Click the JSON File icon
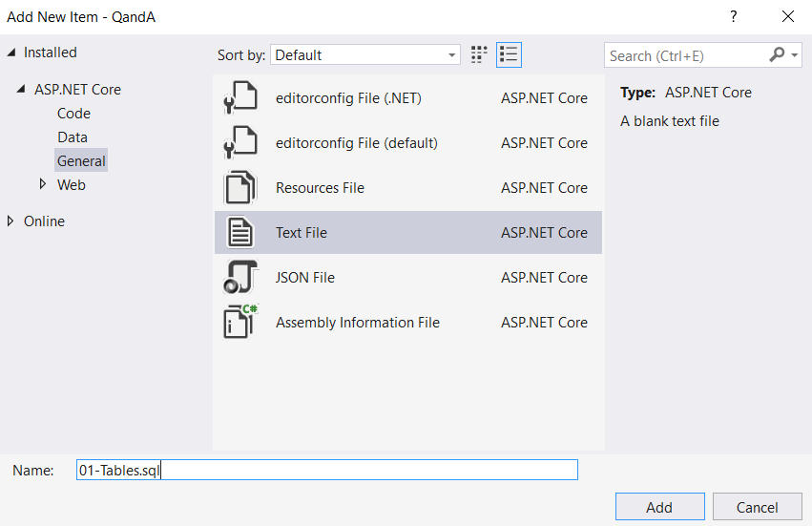The height and width of the screenshot is (526, 812). click(x=240, y=278)
